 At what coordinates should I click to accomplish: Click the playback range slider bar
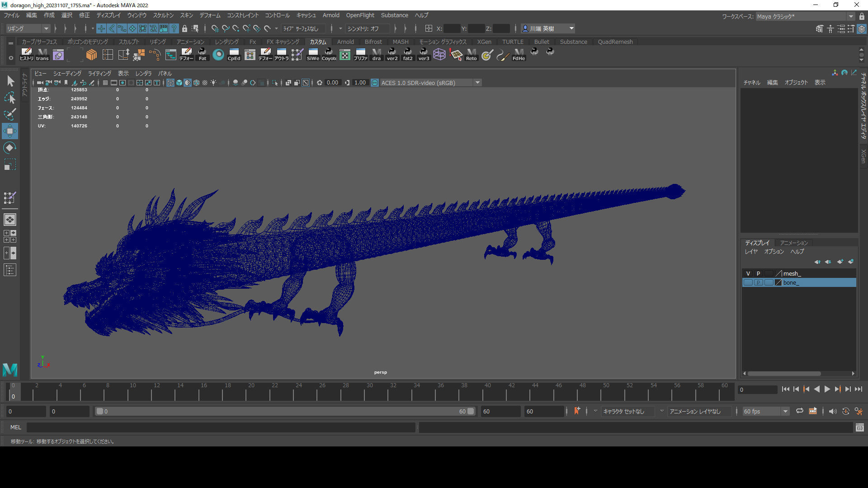coord(285,411)
